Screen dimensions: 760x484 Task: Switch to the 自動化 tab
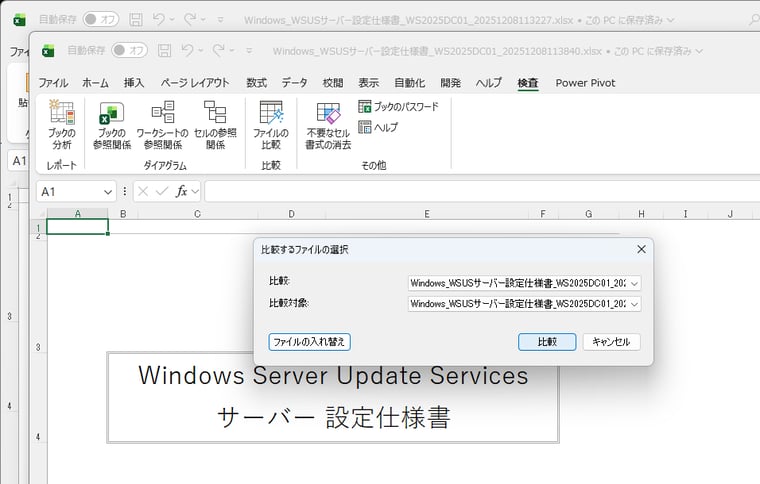click(410, 83)
